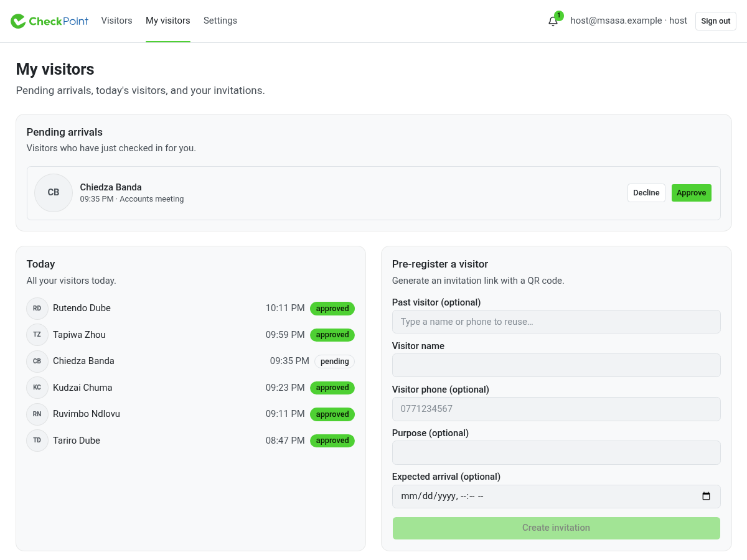Click the Purpose field
Screen dimensions: 747x560
coord(557,452)
